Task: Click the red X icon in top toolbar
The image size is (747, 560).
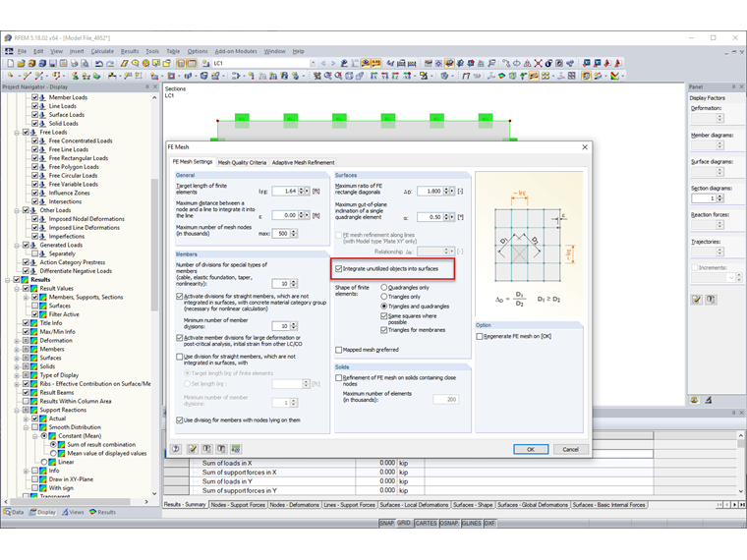Action: 538,63
